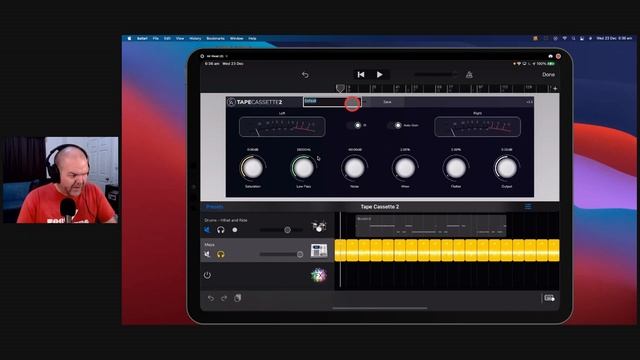Adjust the Maya track volume slider
The height and width of the screenshot is (360, 640).
tap(282, 254)
